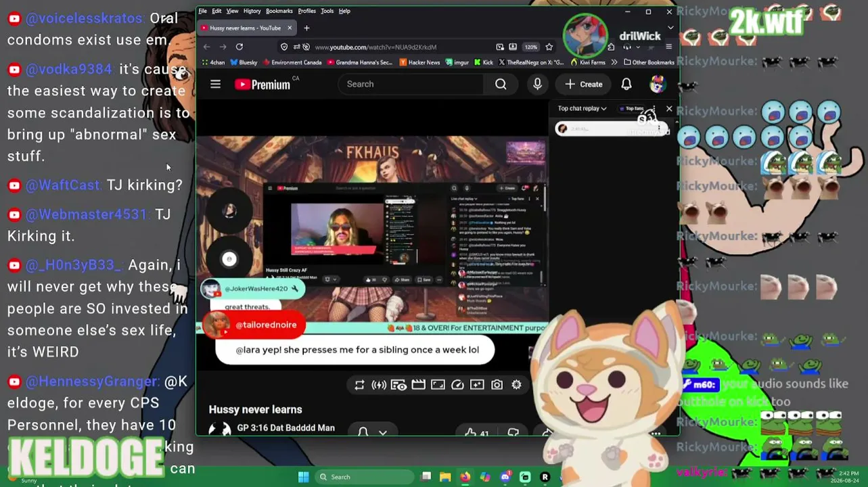Click the 'Hussy never learns' video title

(255, 409)
